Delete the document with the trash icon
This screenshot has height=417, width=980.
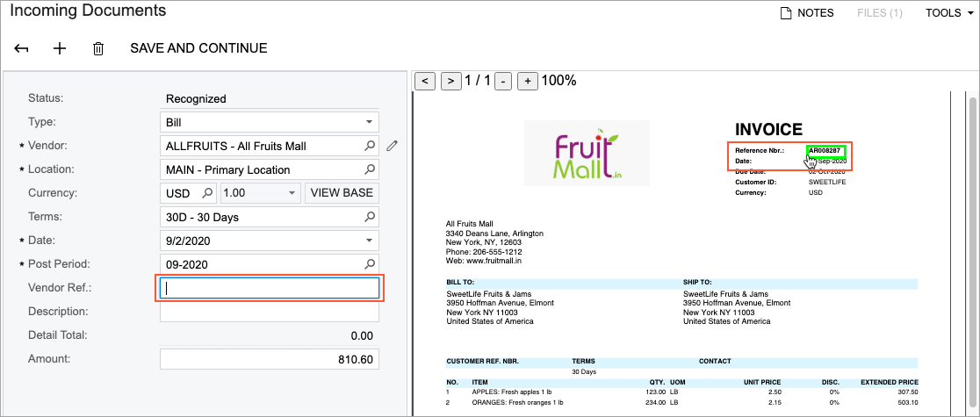click(x=98, y=48)
